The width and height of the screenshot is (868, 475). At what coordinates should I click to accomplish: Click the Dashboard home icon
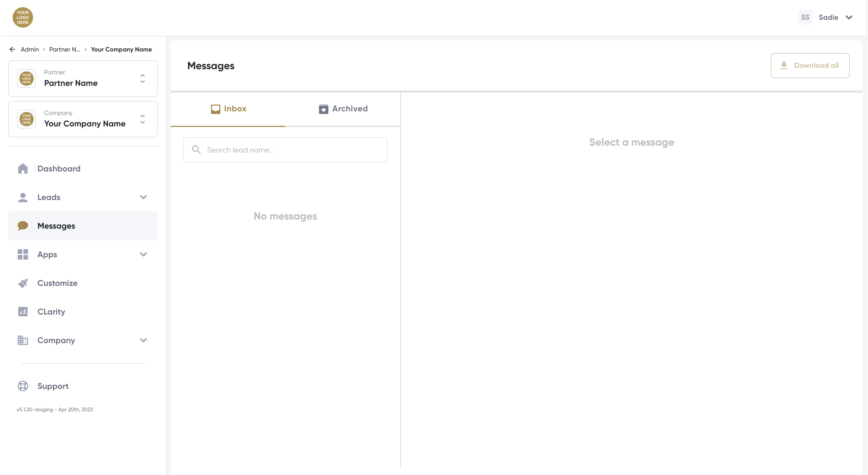click(x=23, y=169)
